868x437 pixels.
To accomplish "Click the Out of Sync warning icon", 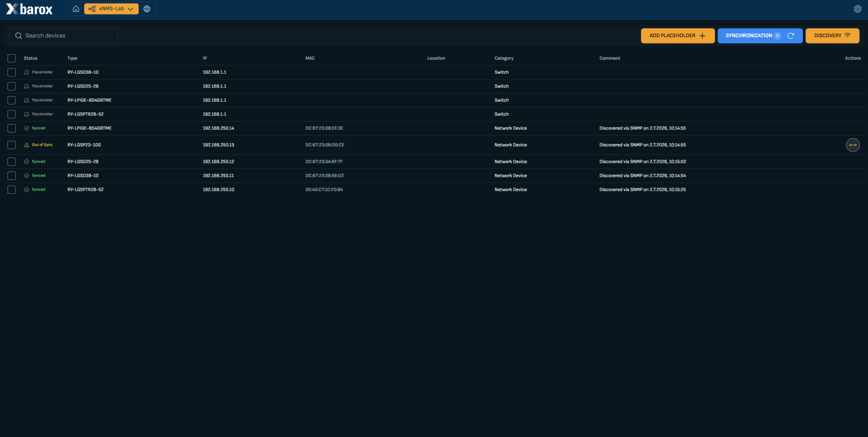I will (x=27, y=145).
